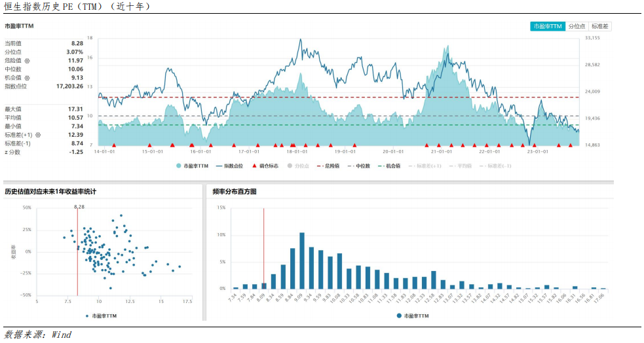Open settings gear beside 标准差(+1)
The width and height of the screenshot is (644, 343).
[38, 135]
